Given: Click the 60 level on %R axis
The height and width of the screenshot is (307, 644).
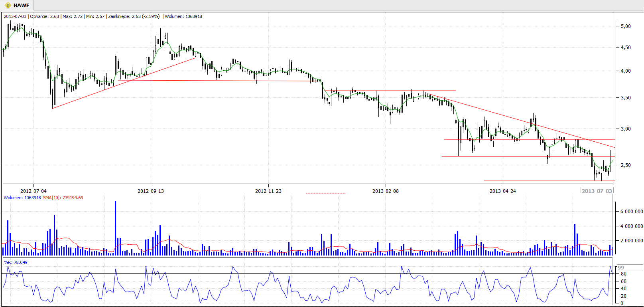Looking at the screenshot, I should (623, 281).
